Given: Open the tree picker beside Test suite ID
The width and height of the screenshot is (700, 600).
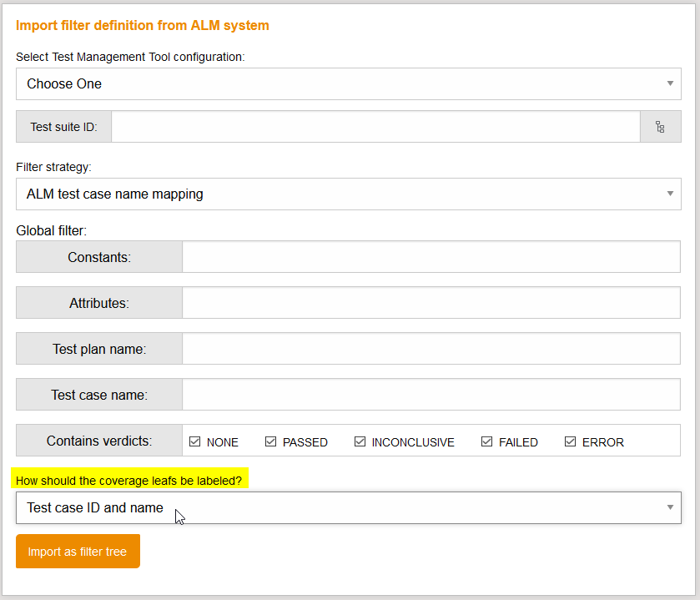Looking at the screenshot, I should (660, 126).
